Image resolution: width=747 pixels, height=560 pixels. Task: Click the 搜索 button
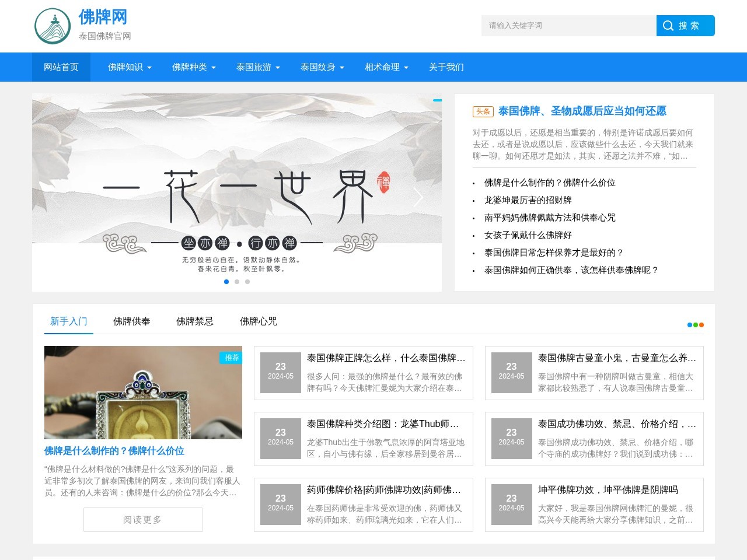pos(686,26)
